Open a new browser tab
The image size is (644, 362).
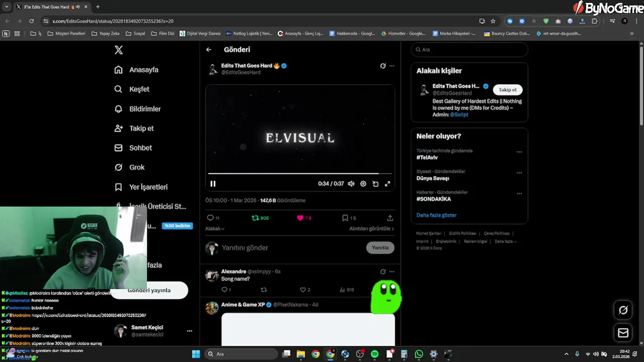pyautogui.click(x=98, y=7)
